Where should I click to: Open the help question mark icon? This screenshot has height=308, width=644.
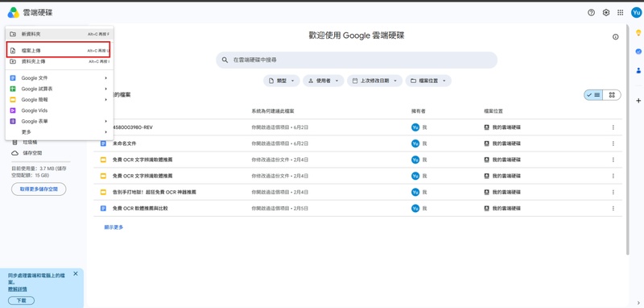pos(591,13)
